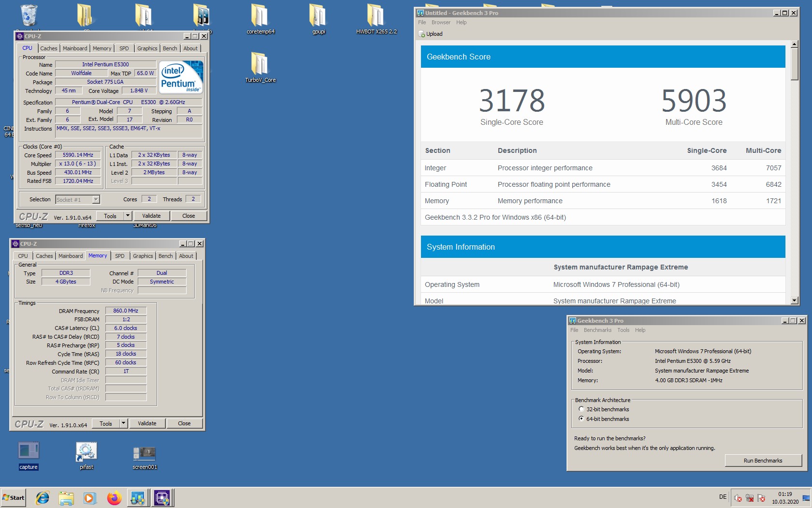Open Windows Explorer from the taskbar
This screenshot has width=812, height=508.
[66, 498]
